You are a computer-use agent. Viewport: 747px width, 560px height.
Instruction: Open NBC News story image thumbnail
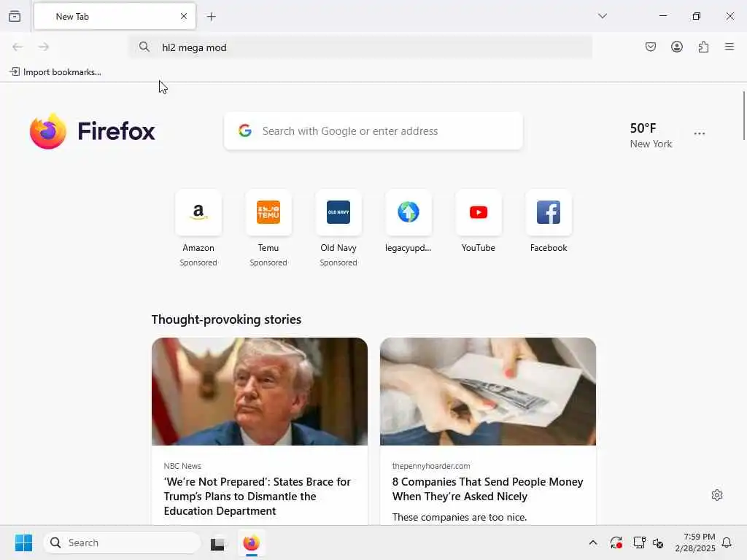(260, 392)
